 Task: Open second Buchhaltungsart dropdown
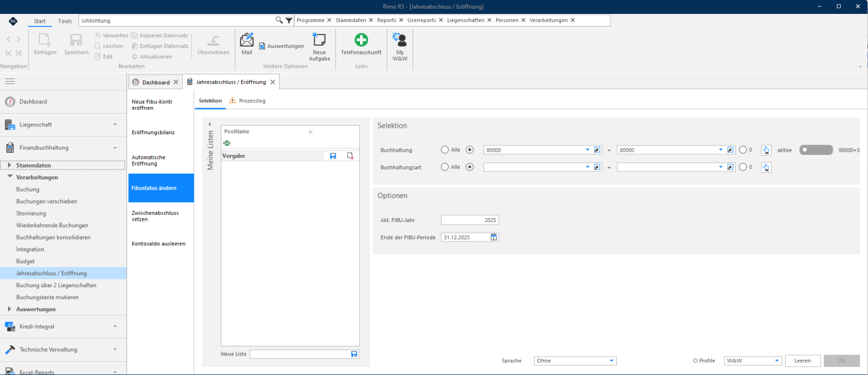[721, 167]
